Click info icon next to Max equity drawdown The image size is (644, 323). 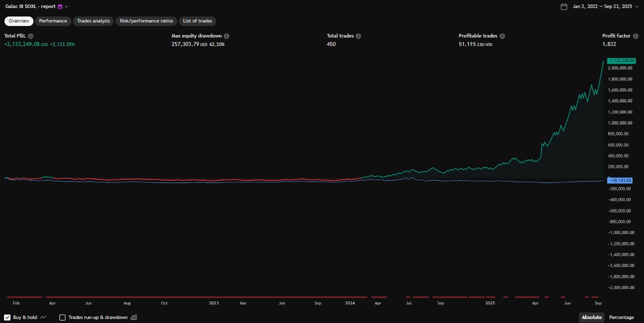coord(226,36)
